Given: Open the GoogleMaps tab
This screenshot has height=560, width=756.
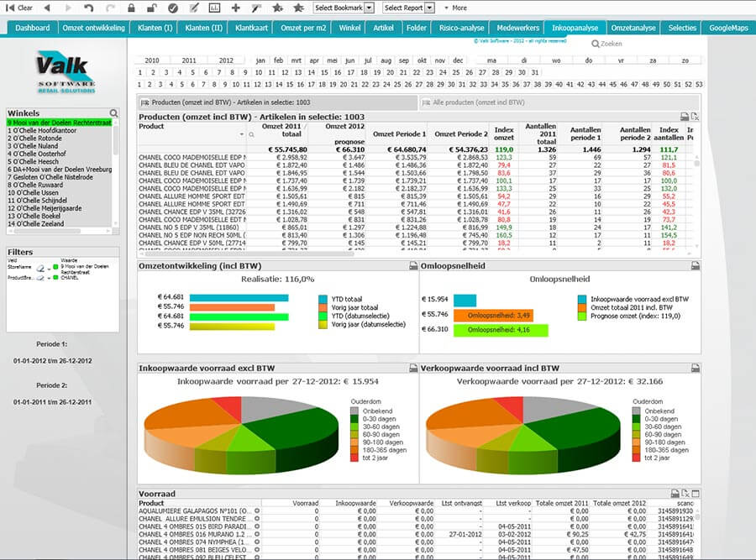Looking at the screenshot, I should click(728, 28).
